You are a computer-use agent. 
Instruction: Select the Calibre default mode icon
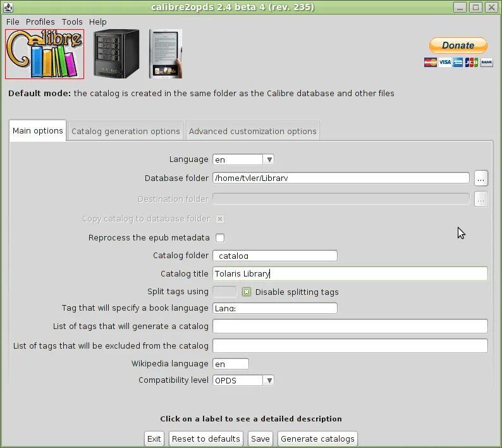[x=44, y=54]
